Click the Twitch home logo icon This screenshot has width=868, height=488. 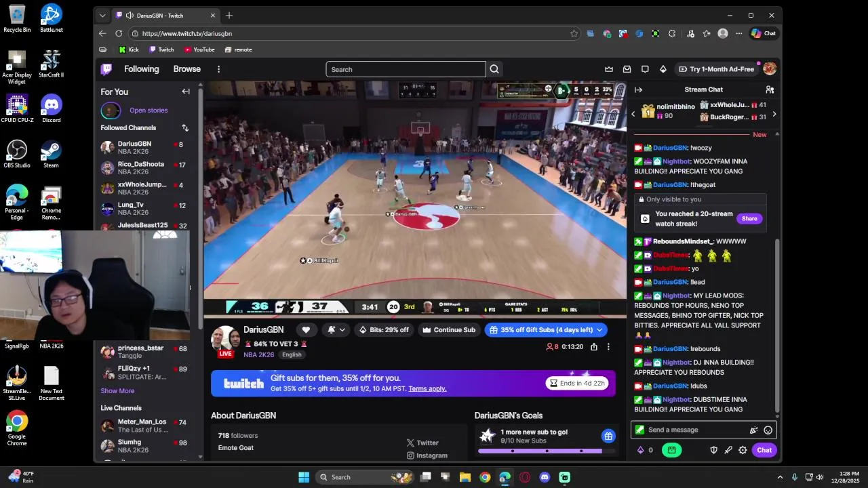pos(106,69)
